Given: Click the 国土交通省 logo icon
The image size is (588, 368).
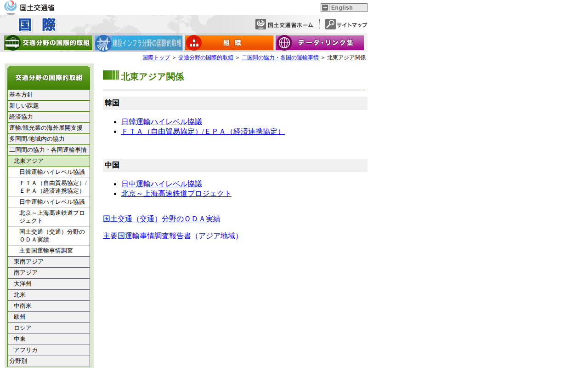Looking at the screenshot, I should tap(11, 7).
